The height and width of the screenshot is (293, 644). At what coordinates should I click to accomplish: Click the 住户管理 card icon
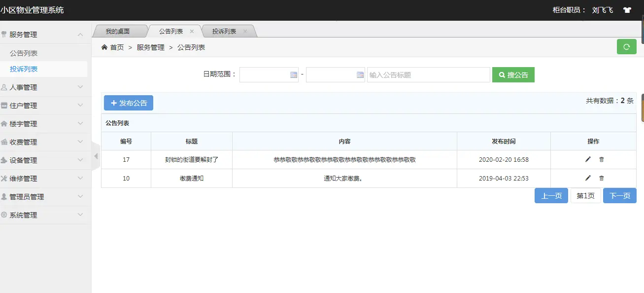click(4, 106)
